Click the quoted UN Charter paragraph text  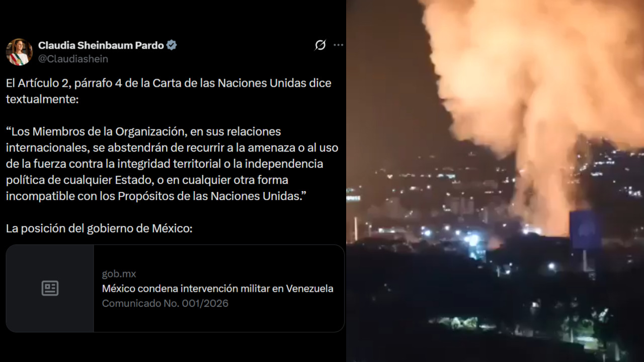(x=172, y=164)
